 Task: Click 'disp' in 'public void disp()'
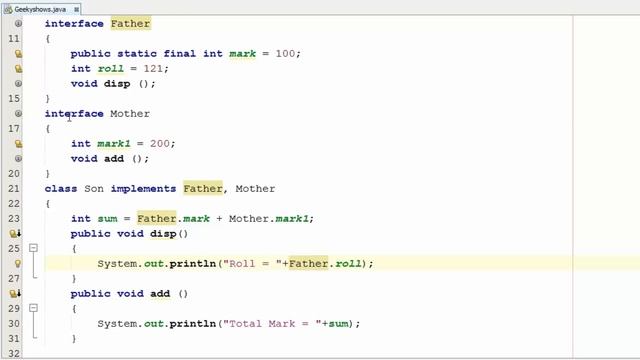163,233
